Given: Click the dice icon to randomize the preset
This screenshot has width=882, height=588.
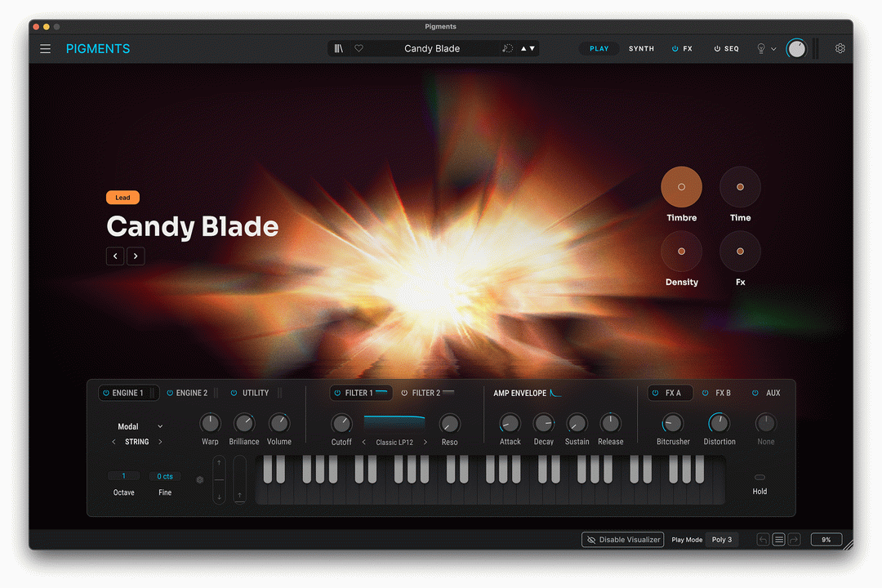Looking at the screenshot, I should tap(509, 48).
